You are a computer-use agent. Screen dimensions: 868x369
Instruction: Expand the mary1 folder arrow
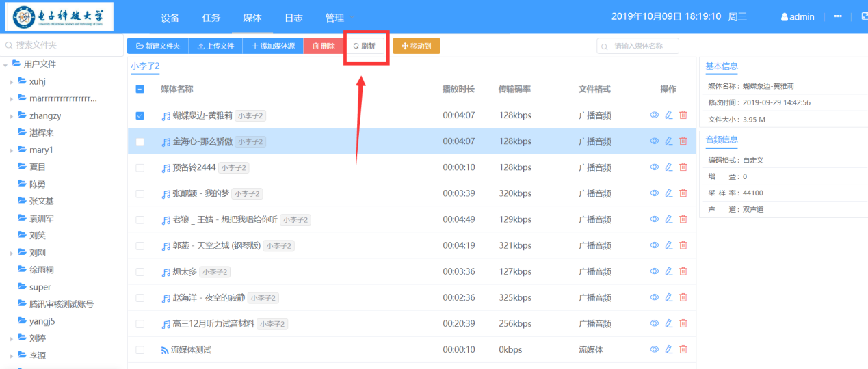click(x=12, y=150)
